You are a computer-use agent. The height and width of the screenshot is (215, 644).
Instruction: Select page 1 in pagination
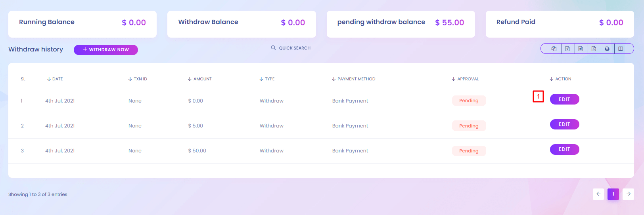coord(613,194)
